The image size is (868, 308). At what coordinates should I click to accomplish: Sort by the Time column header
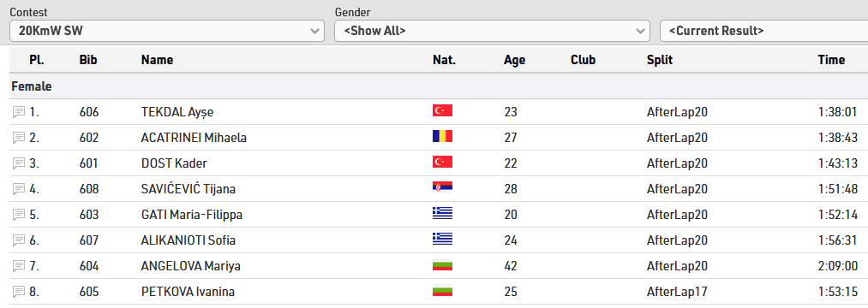point(831,60)
